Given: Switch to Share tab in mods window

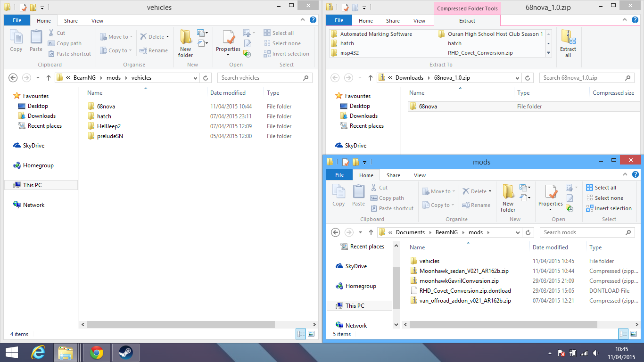Looking at the screenshot, I should click(394, 175).
